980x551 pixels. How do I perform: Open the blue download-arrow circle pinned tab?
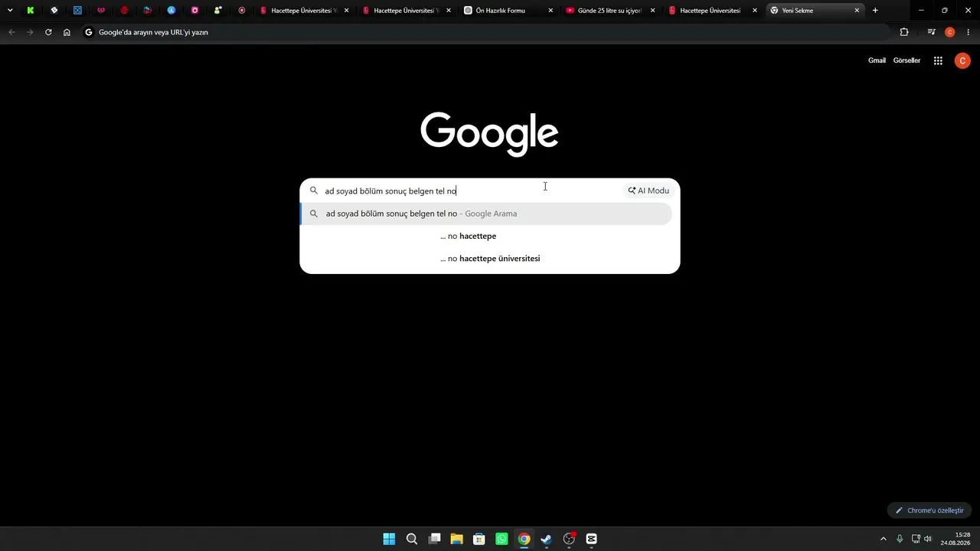(171, 11)
